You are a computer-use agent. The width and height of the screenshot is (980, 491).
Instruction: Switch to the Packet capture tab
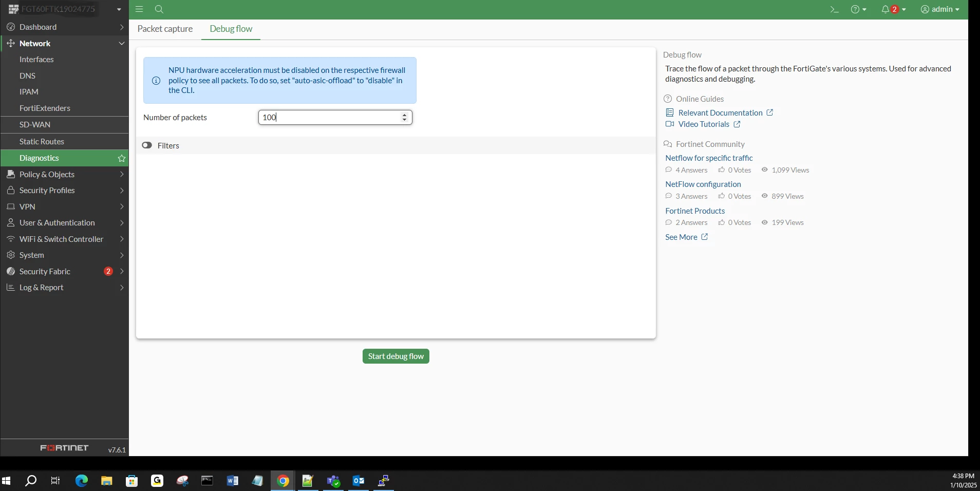coord(165,29)
